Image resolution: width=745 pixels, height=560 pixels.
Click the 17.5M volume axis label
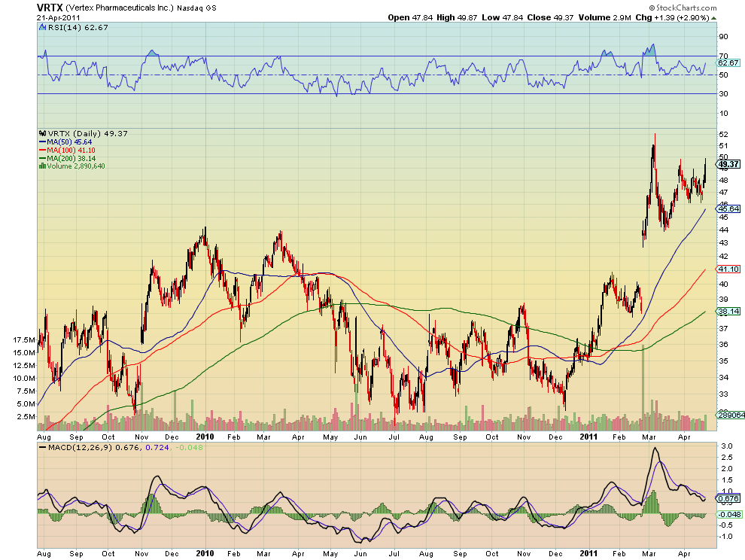coord(24,340)
